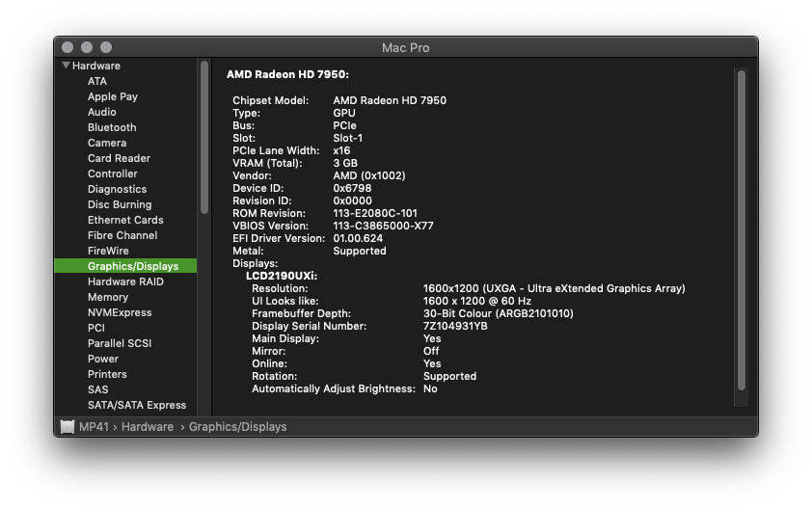Collapse the Hardware disclosure triangle

66,66
